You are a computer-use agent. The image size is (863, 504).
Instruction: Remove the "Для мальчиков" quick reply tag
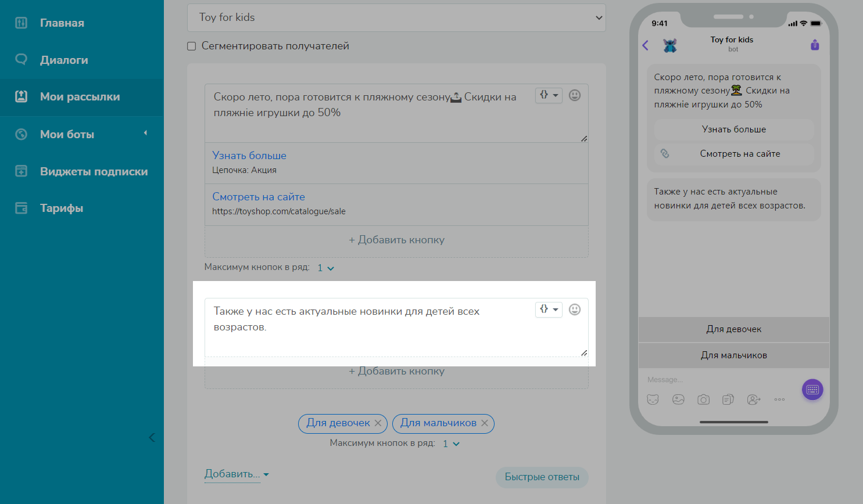485,423
